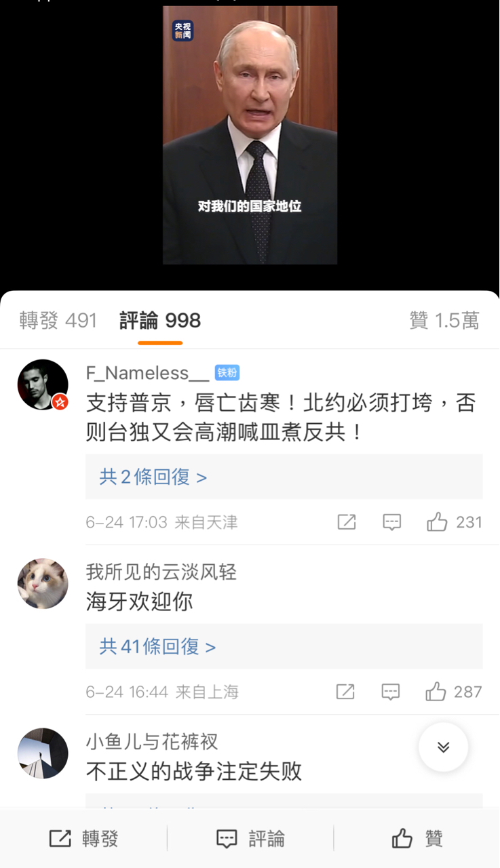Tap reply icon on 海牙欢迎你 comment
The width and height of the screenshot is (500, 868).
point(390,692)
